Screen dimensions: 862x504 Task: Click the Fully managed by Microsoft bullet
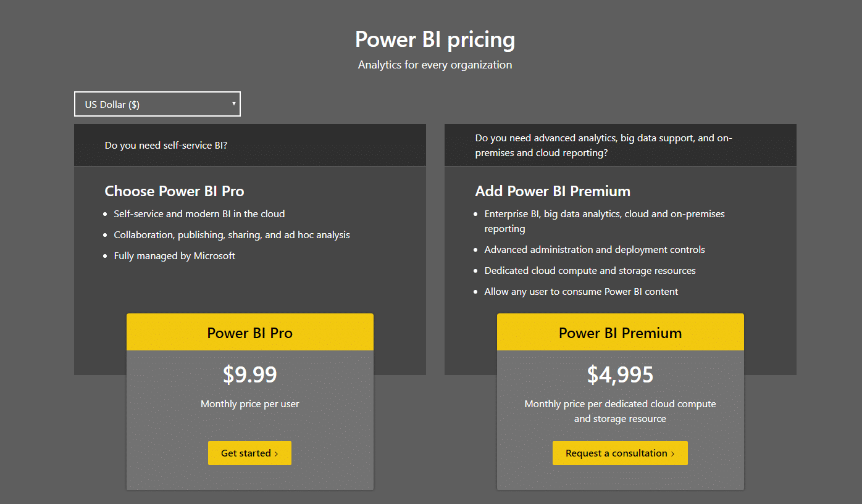(x=175, y=255)
